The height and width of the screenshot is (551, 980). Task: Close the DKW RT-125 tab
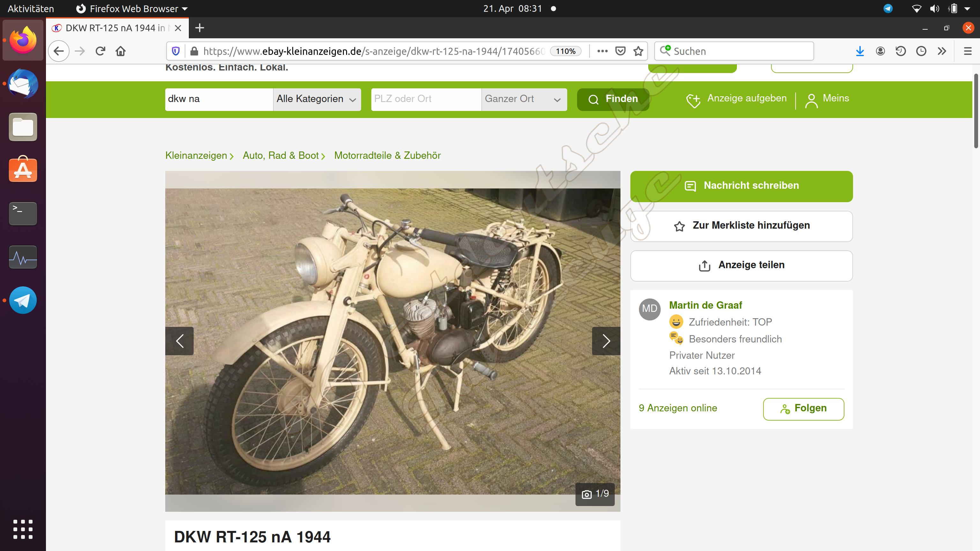click(178, 28)
